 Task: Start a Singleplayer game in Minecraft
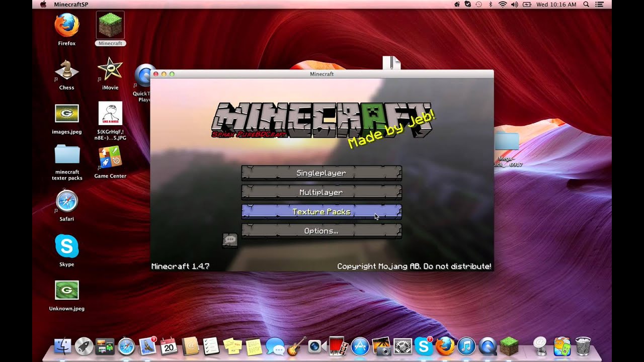(321, 173)
